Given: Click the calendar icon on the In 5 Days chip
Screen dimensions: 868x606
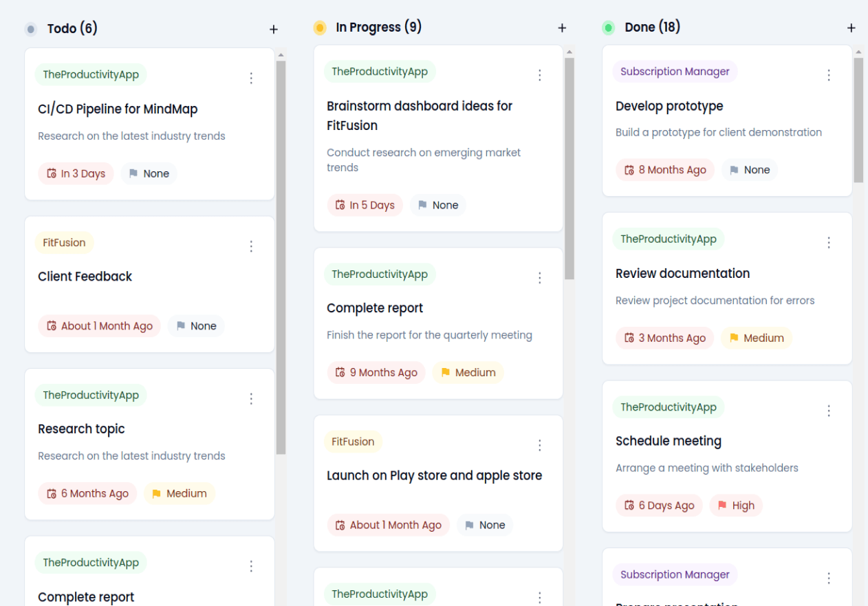Looking at the screenshot, I should (x=340, y=205).
